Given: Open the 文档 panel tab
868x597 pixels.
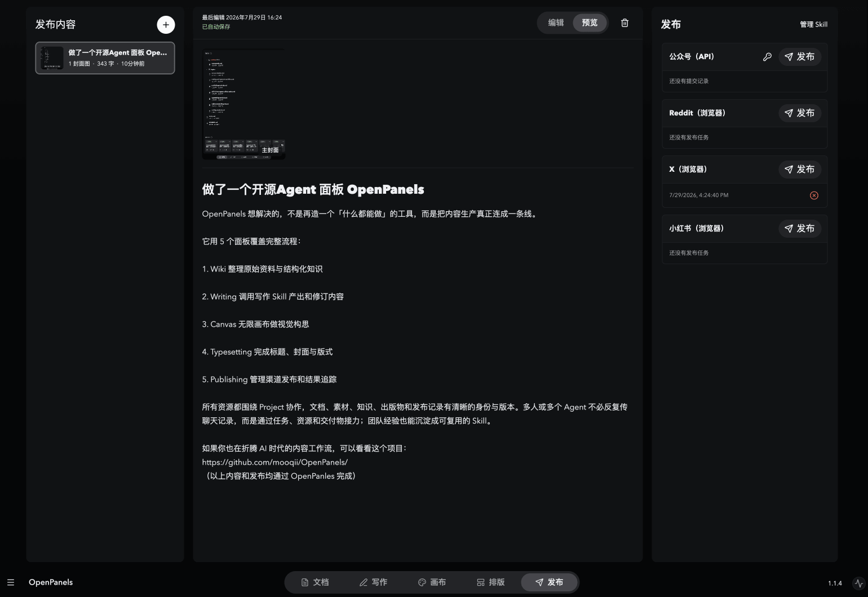Looking at the screenshot, I should (315, 582).
